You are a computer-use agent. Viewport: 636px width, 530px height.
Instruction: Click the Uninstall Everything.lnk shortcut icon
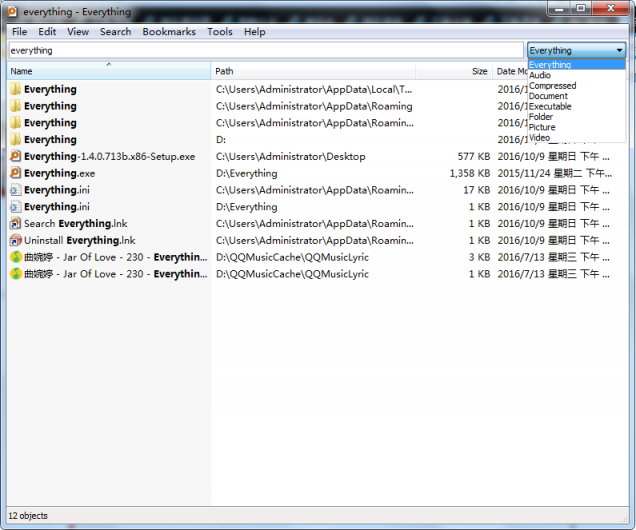(15, 240)
